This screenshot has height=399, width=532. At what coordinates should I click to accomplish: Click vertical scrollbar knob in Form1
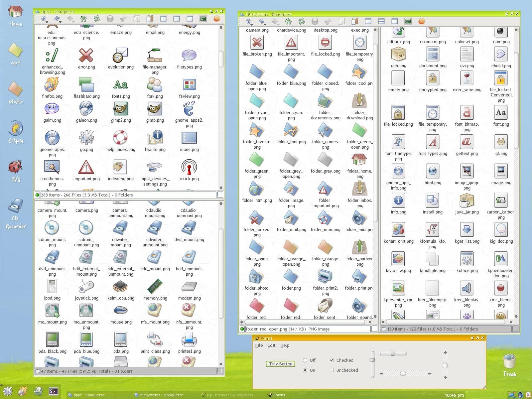(x=445, y=365)
